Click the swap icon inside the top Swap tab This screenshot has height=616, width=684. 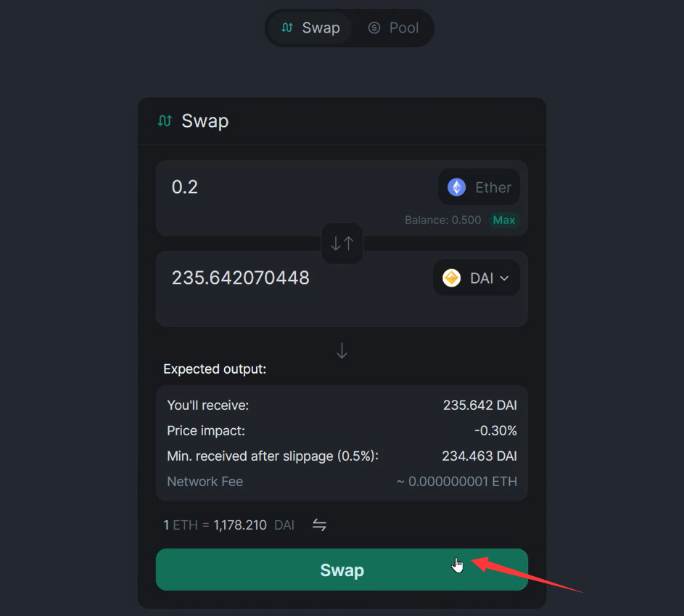click(x=289, y=28)
